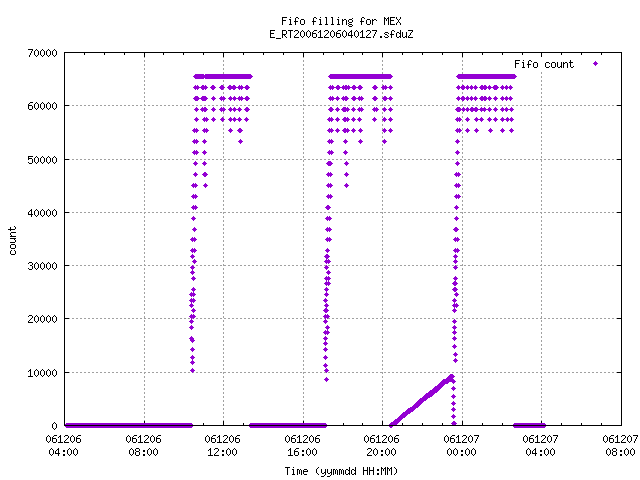The image size is (640, 480).
Task: Click the chart title 'Fifo filling for MEX'
Action: click(x=341, y=21)
